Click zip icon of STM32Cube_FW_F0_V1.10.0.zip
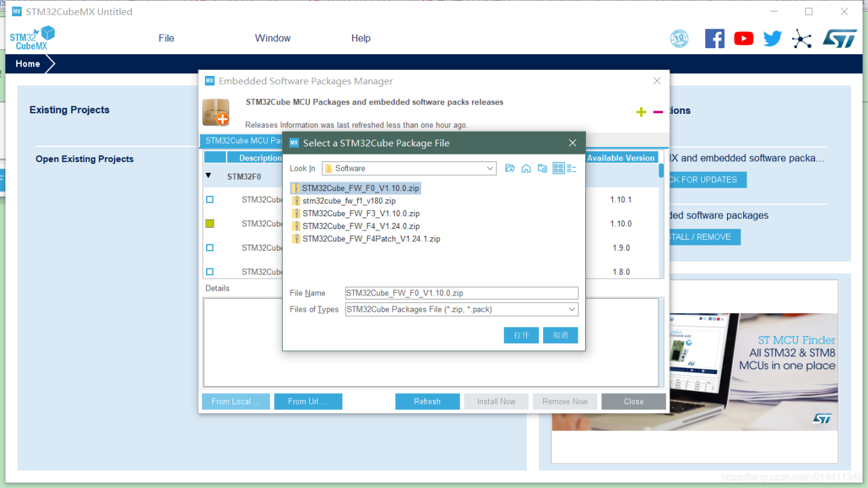This screenshot has width=868, height=488. point(296,188)
